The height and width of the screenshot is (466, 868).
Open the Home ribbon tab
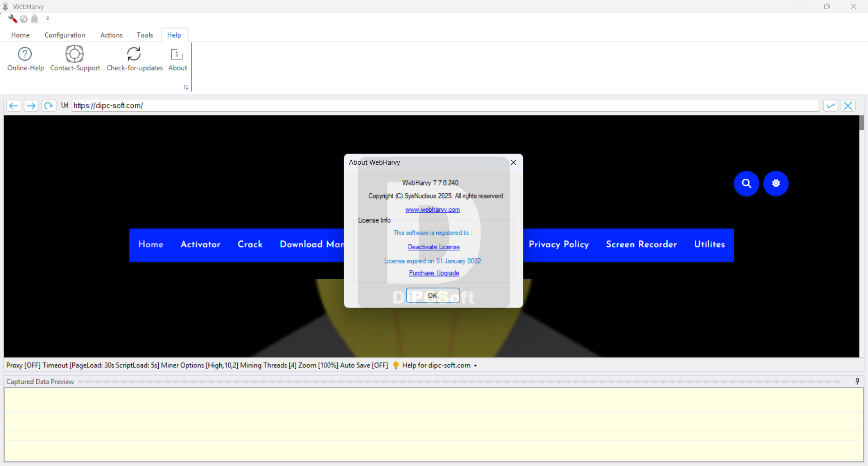[x=20, y=35]
